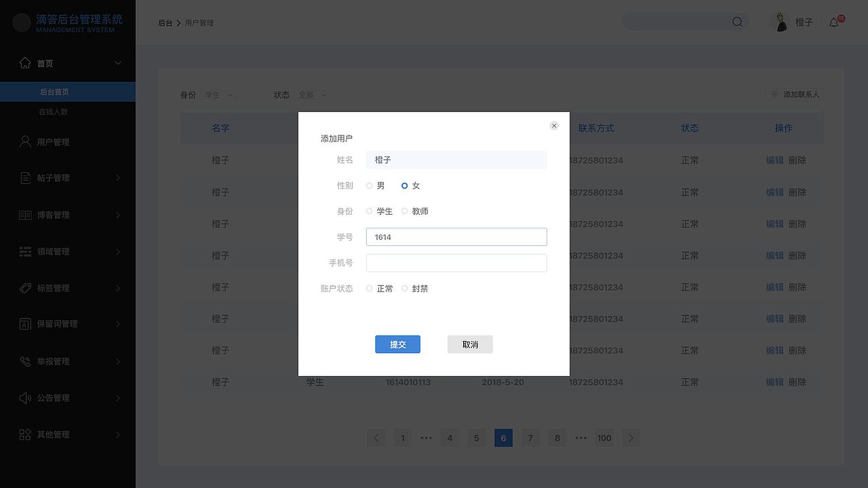Click the 提交 submit button
This screenshot has height=488, width=868.
(397, 344)
